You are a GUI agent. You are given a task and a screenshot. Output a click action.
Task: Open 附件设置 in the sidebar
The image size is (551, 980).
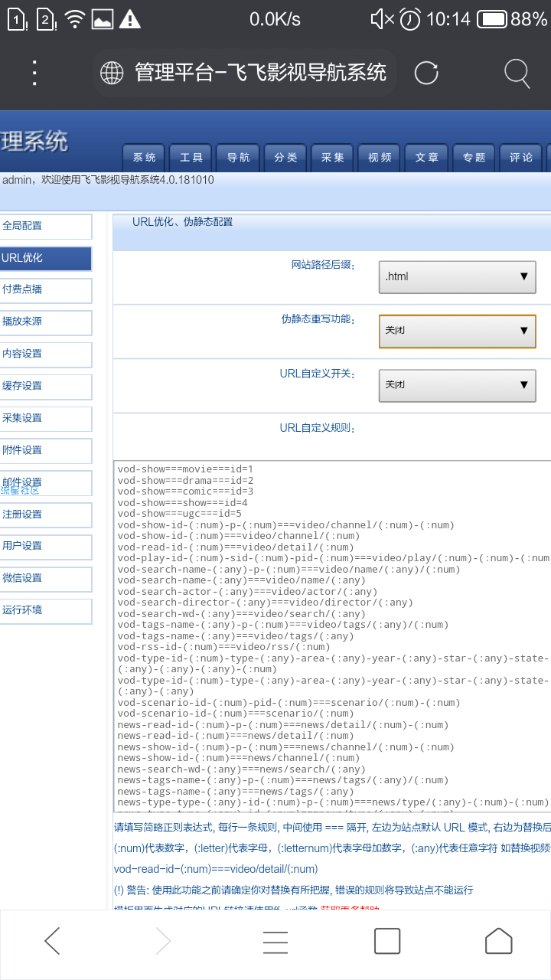point(45,451)
